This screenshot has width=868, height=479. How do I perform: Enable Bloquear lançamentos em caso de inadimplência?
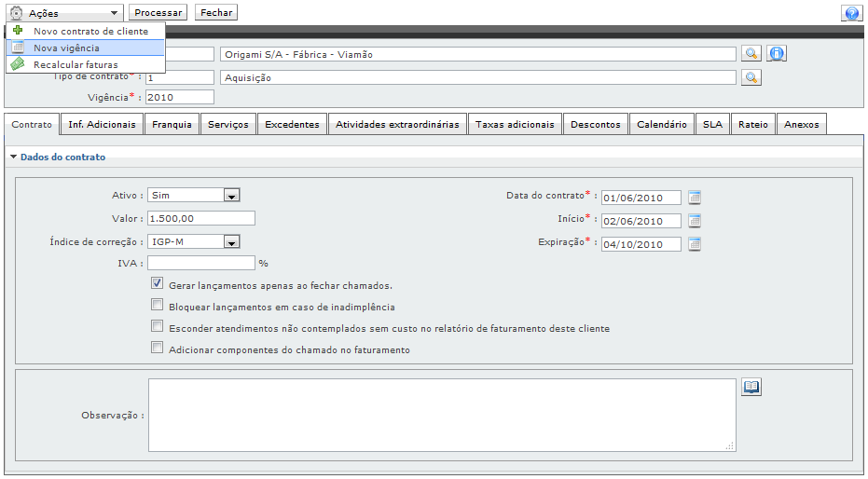pyautogui.click(x=158, y=305)
